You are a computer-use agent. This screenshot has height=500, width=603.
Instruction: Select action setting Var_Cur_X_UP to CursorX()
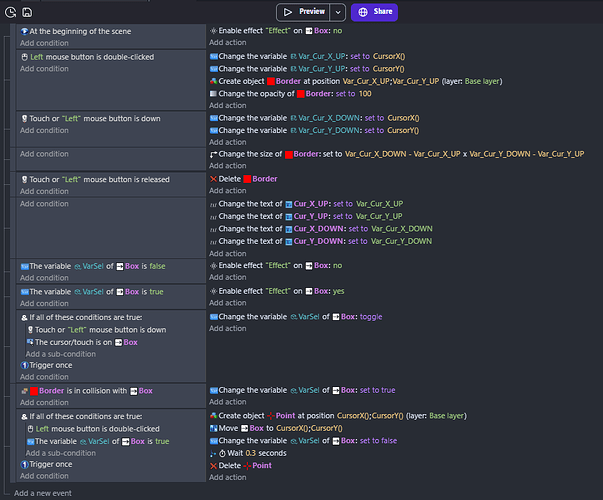coord(307,56)
